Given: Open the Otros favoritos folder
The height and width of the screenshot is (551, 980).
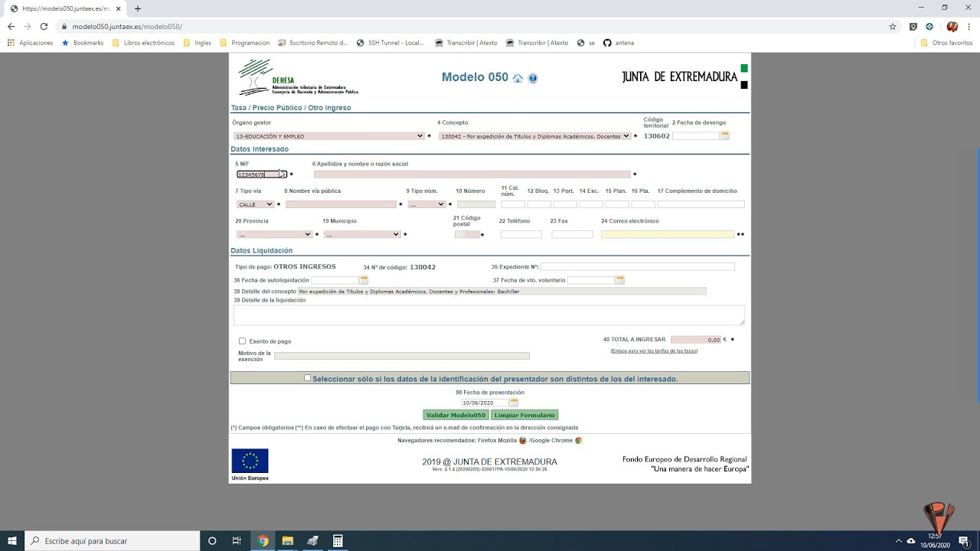Looking at the screenshot, I should pyautogui.click(x=947, y=43).
